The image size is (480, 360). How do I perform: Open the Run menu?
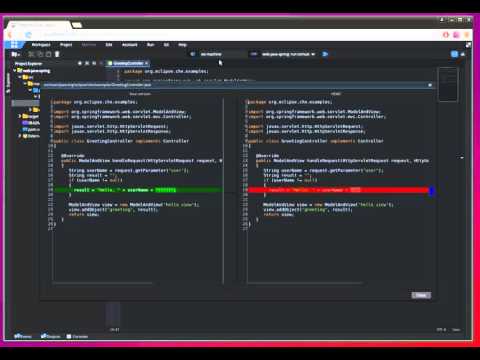[x=151, y=45]
